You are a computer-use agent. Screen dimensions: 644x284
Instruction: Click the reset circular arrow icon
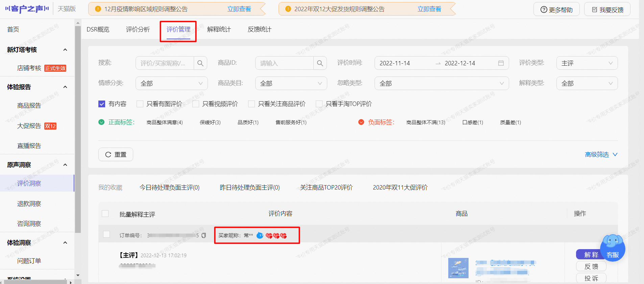coord(108,155)
